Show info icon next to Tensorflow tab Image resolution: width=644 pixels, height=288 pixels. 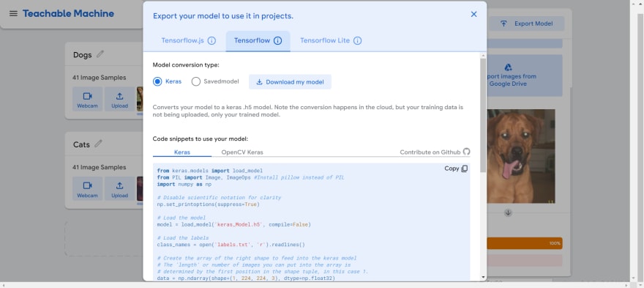(277, 41)
